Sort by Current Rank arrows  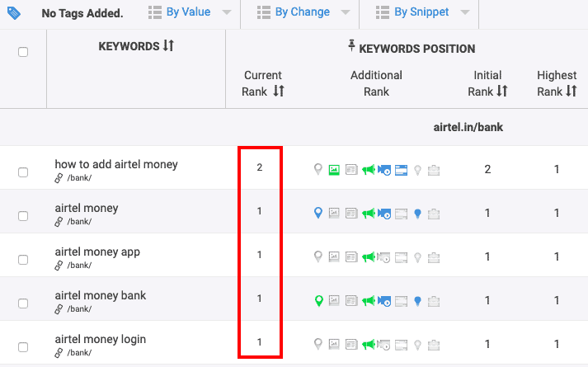click(279, 91)
